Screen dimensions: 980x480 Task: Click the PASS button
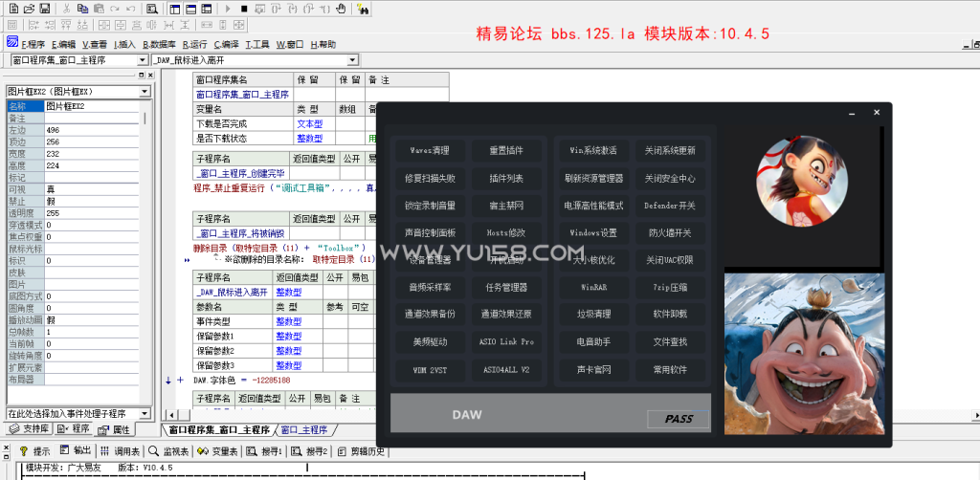679,419
